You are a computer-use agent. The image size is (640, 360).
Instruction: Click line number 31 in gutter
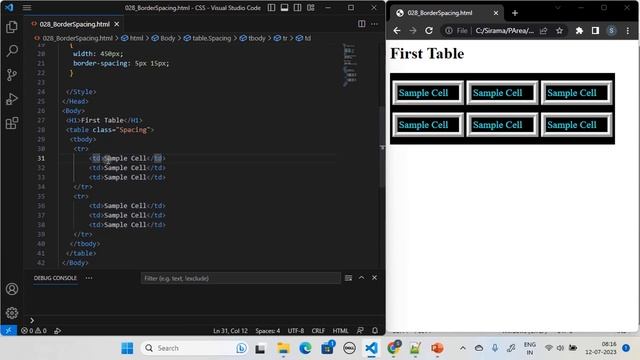point(41,158)
